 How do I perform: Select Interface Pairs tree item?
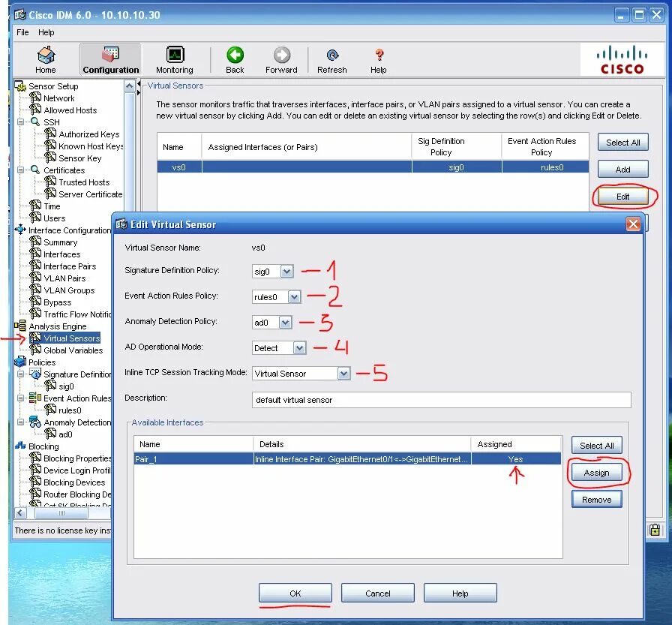click(x=70, y=266)
